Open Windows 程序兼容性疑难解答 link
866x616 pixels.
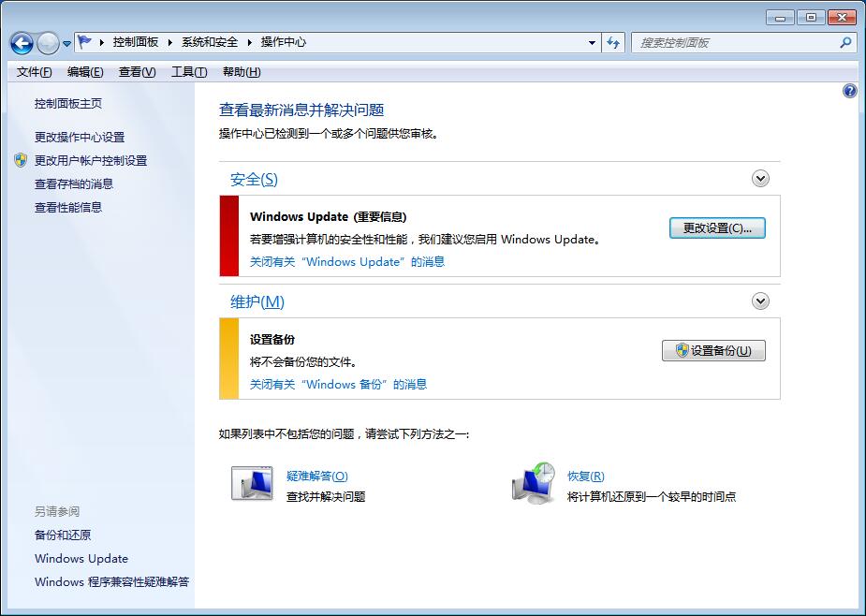point(111,581)
